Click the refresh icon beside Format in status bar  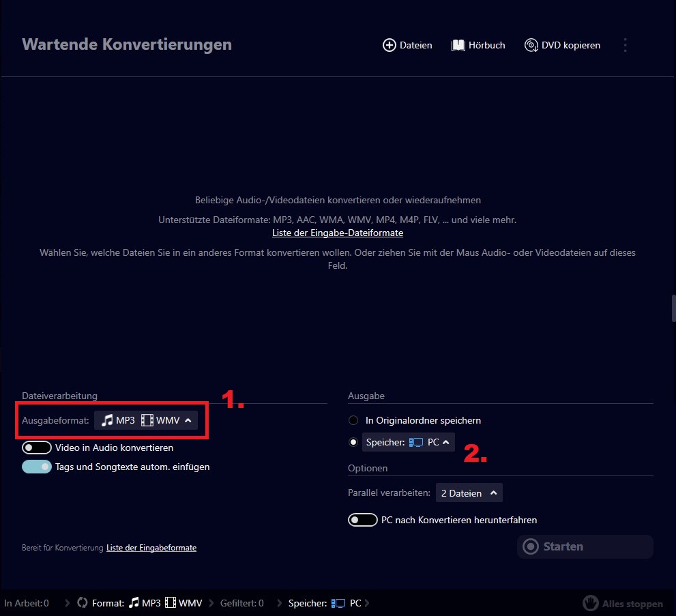click(x=83, y=603)
